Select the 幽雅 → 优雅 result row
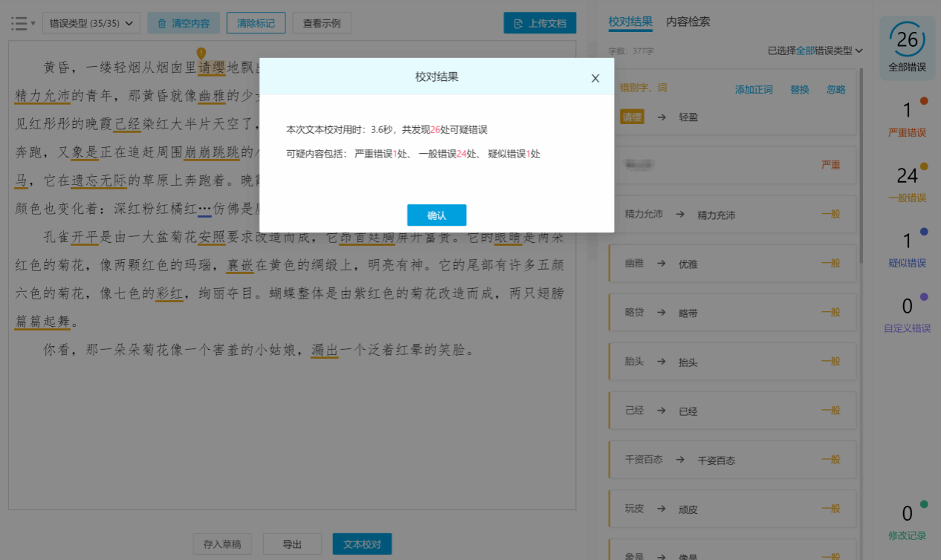Viewport: 941px width, 560px height. pos(732,264)
